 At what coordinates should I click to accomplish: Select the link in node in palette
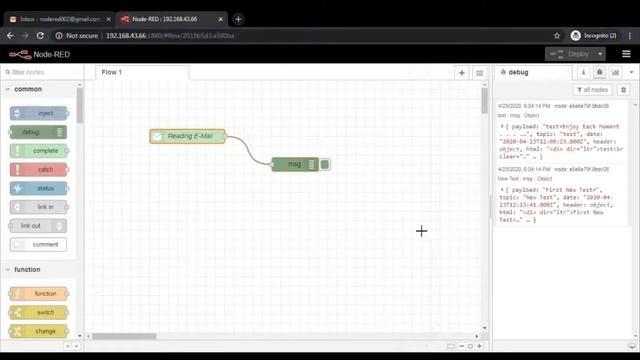(39, 207)
